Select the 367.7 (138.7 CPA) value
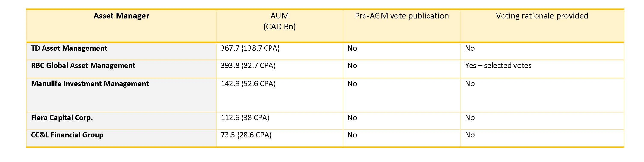This screenshot has height=162, width=644. 250,48
